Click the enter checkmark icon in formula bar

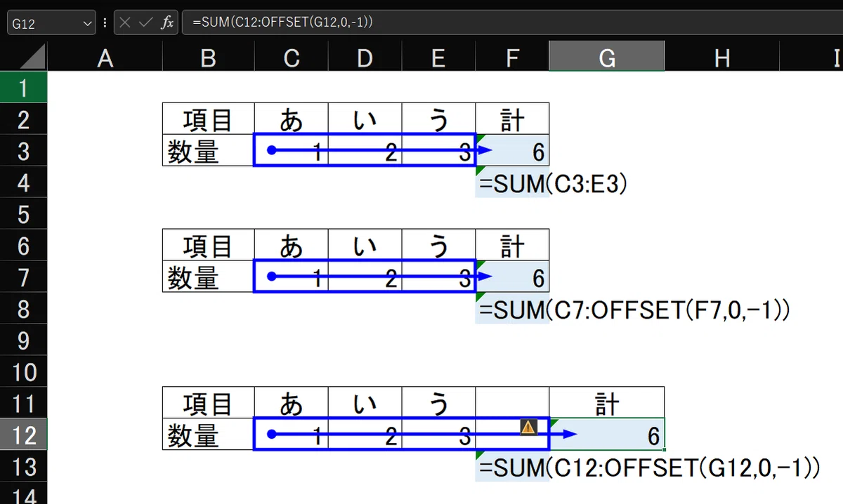(146, 22)
